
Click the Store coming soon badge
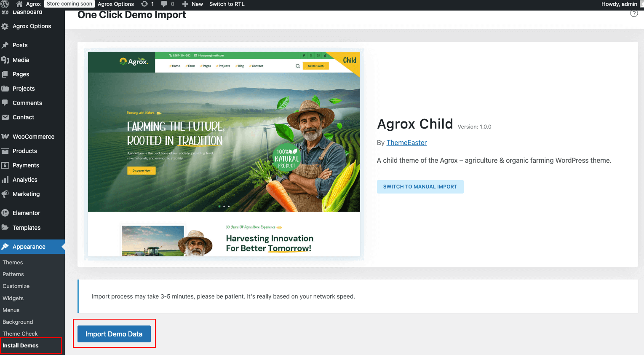[69, 4]
